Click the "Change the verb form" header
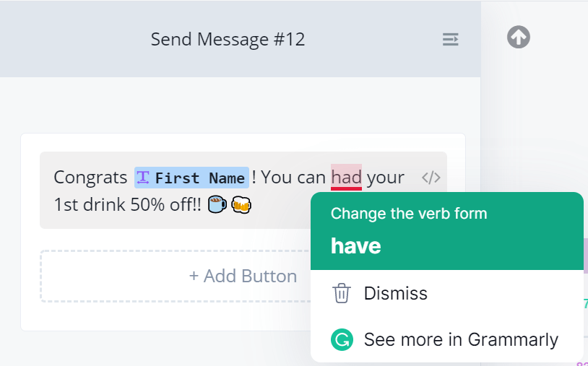This screenshot has height=366, width=588. coord(409,214)
